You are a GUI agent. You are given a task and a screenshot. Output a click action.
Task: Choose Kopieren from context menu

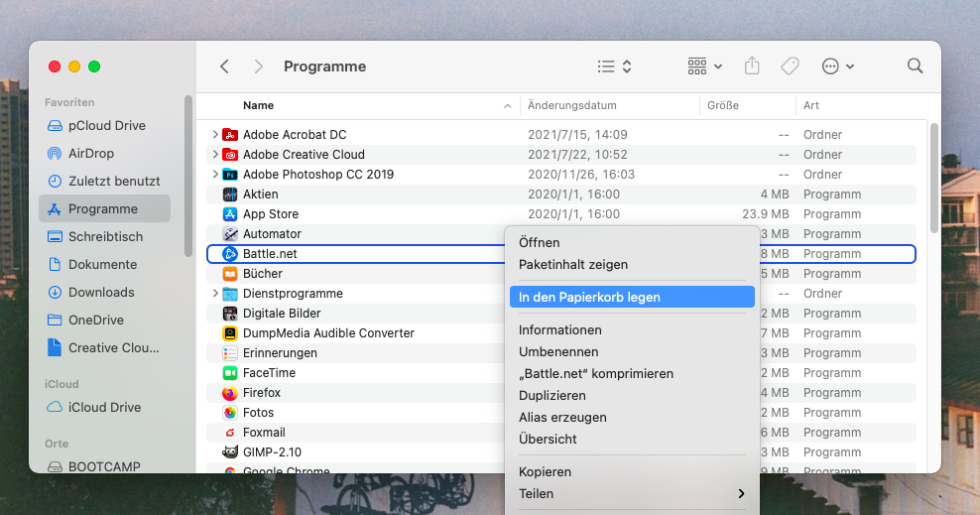[x=632, y=472]
